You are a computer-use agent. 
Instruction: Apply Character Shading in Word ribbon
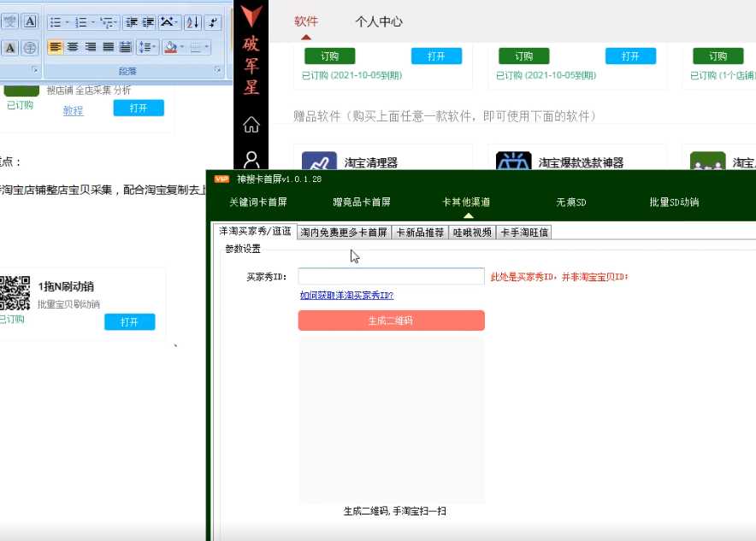(10, 48)
